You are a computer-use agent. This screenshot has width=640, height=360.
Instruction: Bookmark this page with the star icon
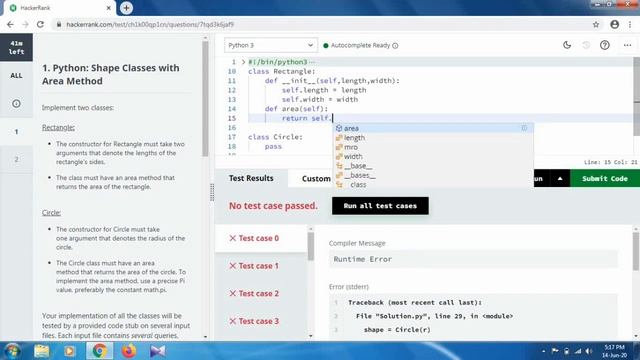tap(596, 24)
